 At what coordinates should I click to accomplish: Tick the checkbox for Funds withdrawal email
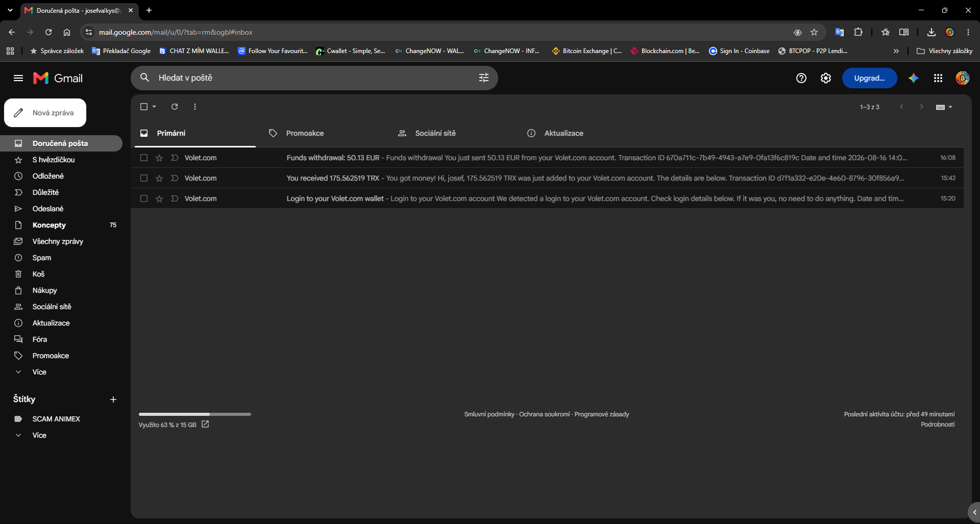[144, 158]
